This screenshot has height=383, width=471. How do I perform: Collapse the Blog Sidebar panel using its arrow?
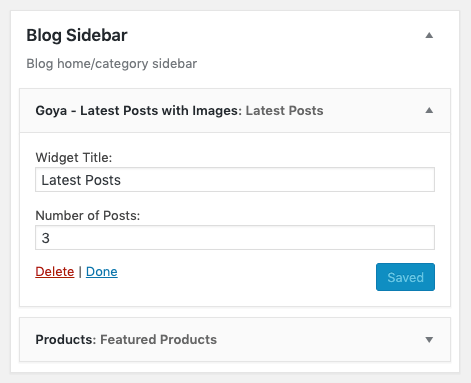[x=429, y=35]
